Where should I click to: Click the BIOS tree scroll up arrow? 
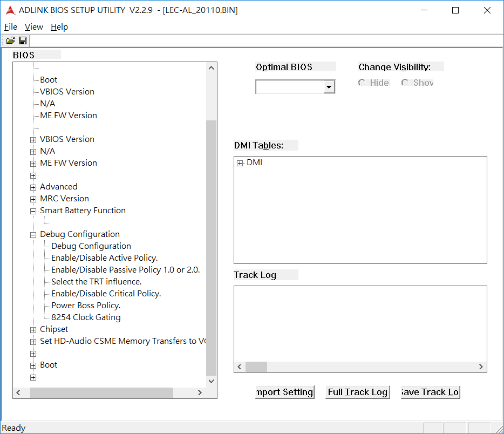pyautogui.click(x=211, y=68)
